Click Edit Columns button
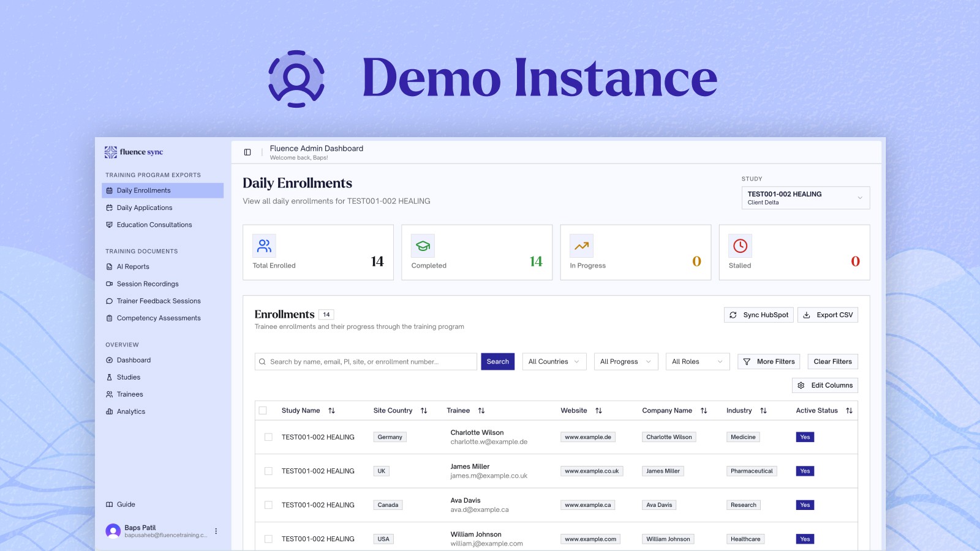This screenshot has height=551, width=980. [825, 385]
